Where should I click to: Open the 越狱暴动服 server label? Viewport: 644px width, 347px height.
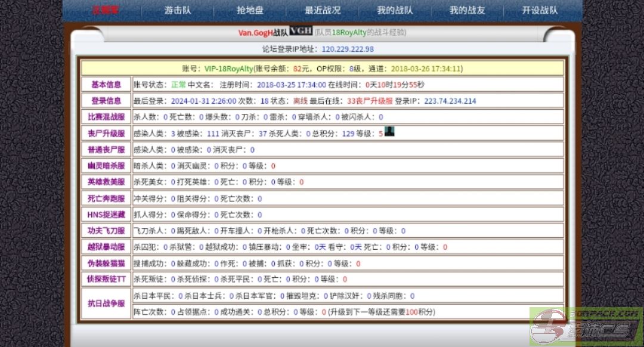coord(106,247)
